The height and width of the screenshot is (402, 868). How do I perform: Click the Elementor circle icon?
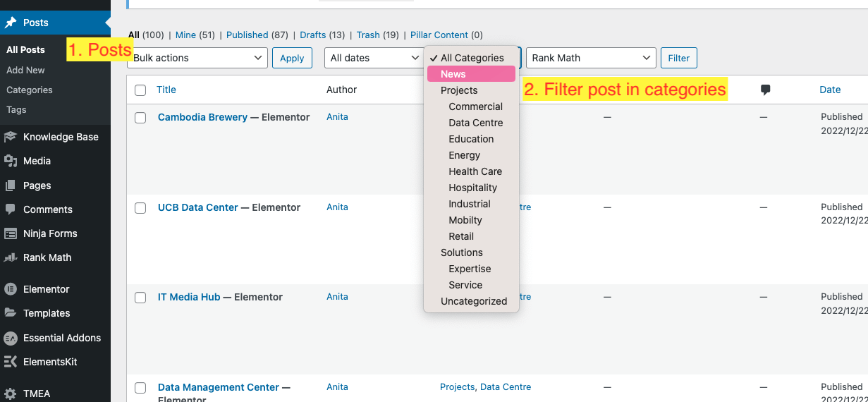(11, 289)
